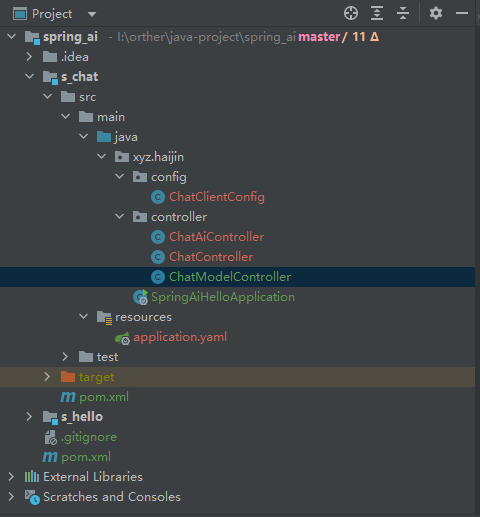Select Scratches and Consoles item
The width and height of the screenshot is (480, 517).
pos(112,497)
